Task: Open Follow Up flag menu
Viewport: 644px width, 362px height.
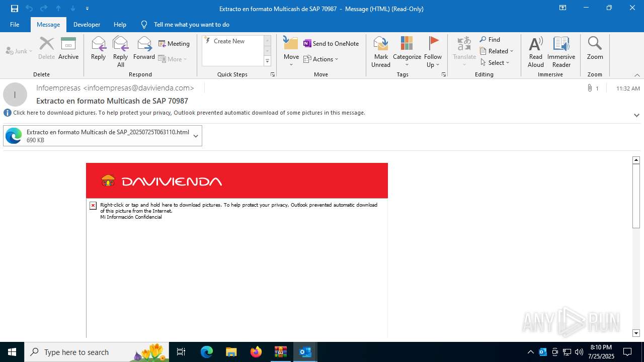Action: (x=433, y=51)
